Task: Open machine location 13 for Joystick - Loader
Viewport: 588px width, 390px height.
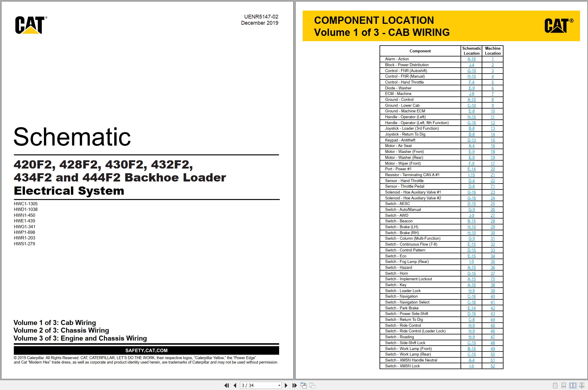Action: click(493, 129)
